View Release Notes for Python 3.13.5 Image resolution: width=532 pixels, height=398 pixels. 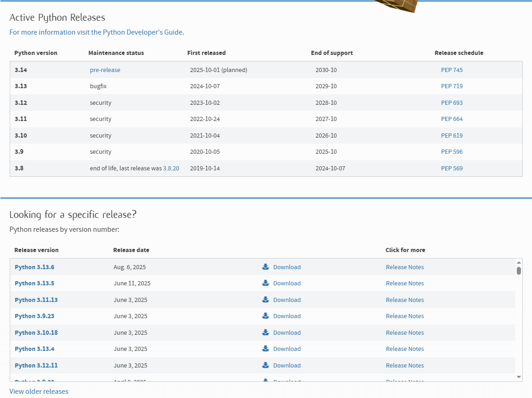405,283
